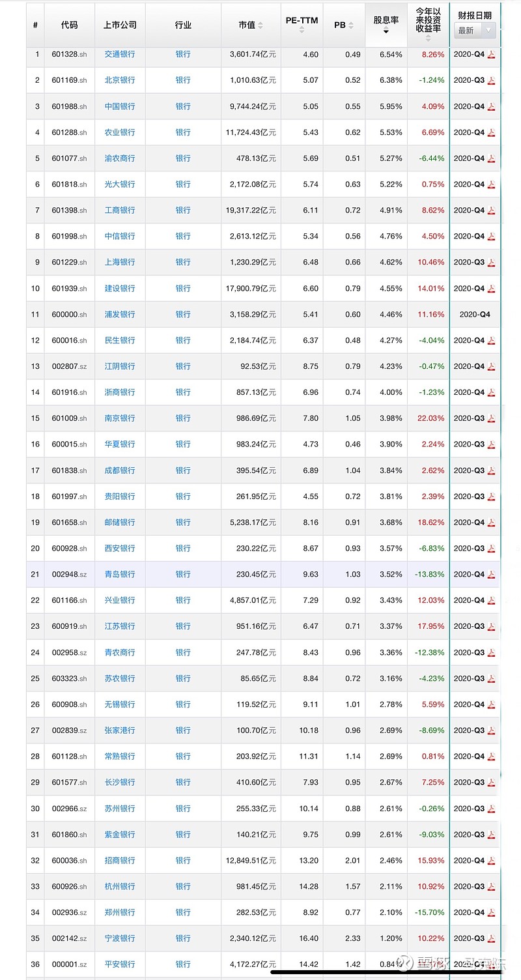Open PDF report icon for 邮储银行 row

[x=492, y=523]
